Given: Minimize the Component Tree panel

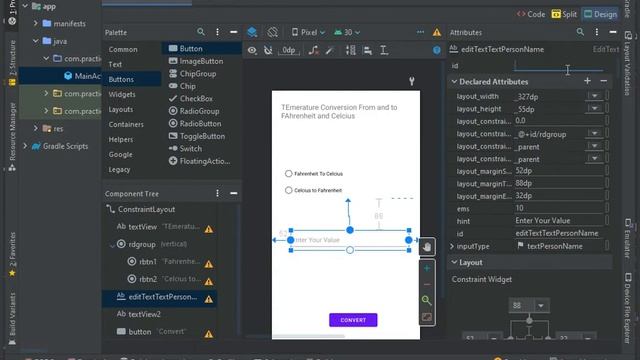Looking at the screenshot, I should coord(233,193).
